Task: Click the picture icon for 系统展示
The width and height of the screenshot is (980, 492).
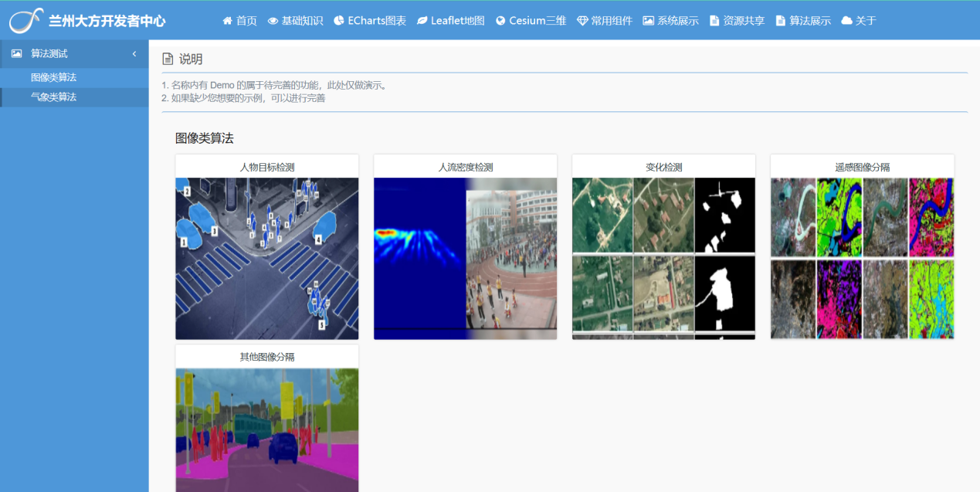Action: [x=648, y=21]
